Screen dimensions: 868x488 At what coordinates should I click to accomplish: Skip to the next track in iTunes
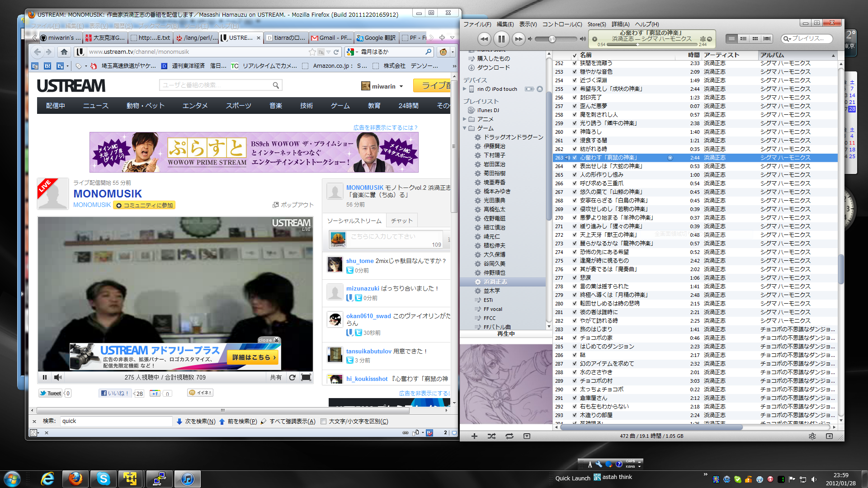(x=519, y=39)
